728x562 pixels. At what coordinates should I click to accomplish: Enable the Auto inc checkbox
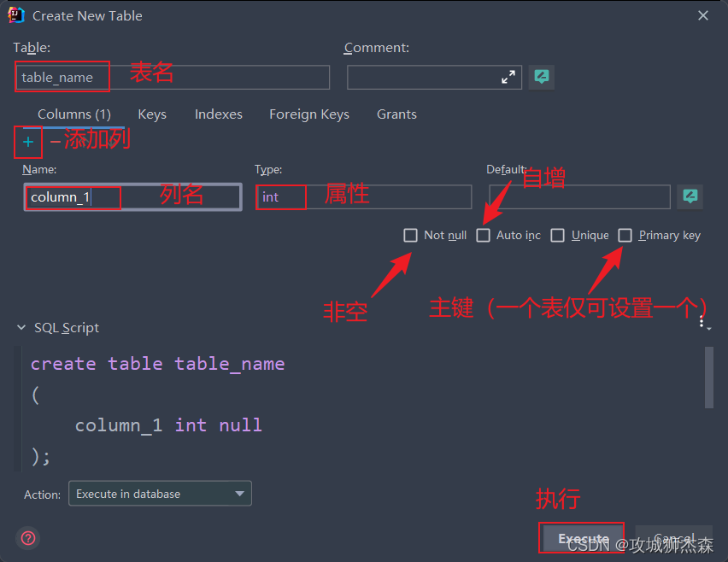click(484, 235)
